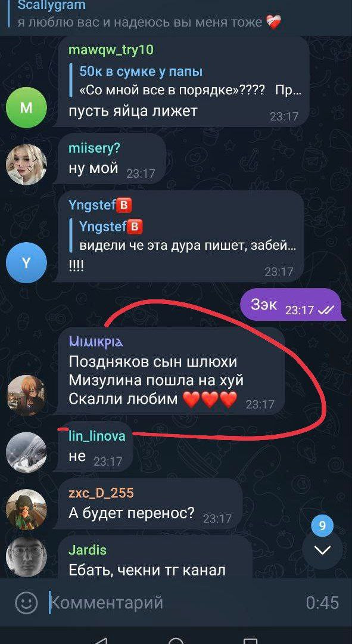The image size is (352, 644).
Task: Open the green M avatar of mawqw_try10
Action: click(x=26, y=107)
